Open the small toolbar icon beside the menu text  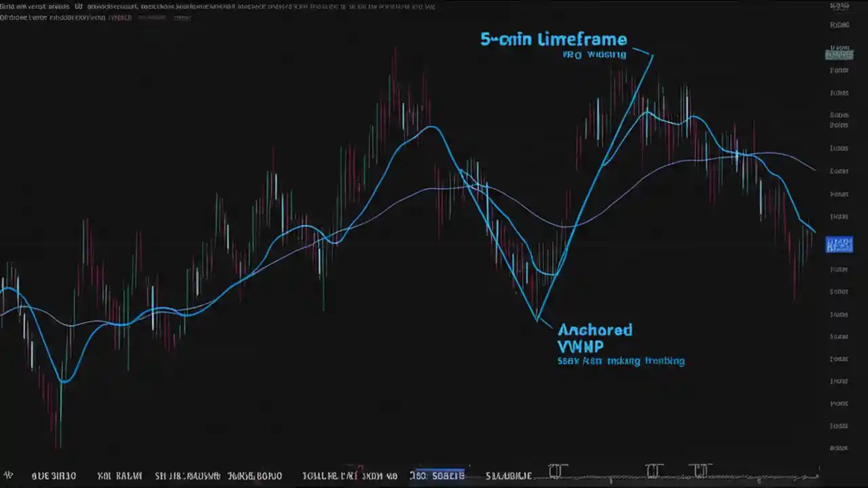182,18
